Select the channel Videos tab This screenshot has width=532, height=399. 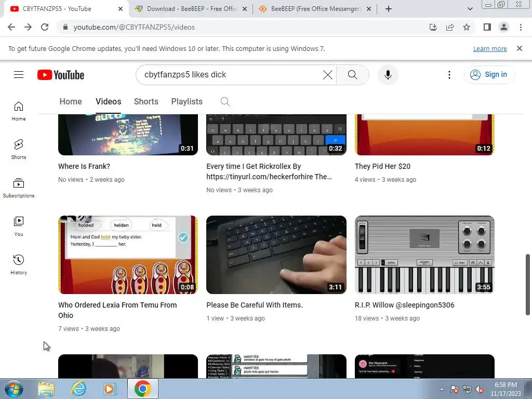pos(108,101)
